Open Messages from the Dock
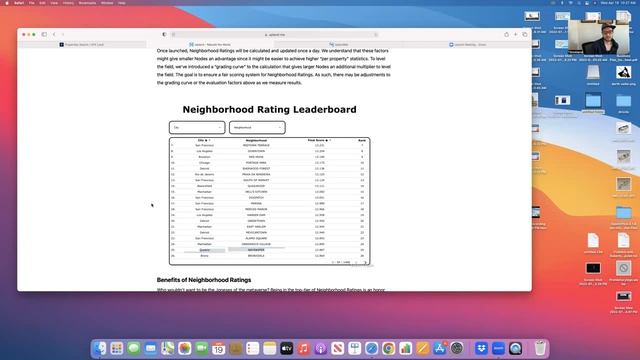Image resolution: width=640 pixels, height=360 pixels. click(x=133, y=348)
